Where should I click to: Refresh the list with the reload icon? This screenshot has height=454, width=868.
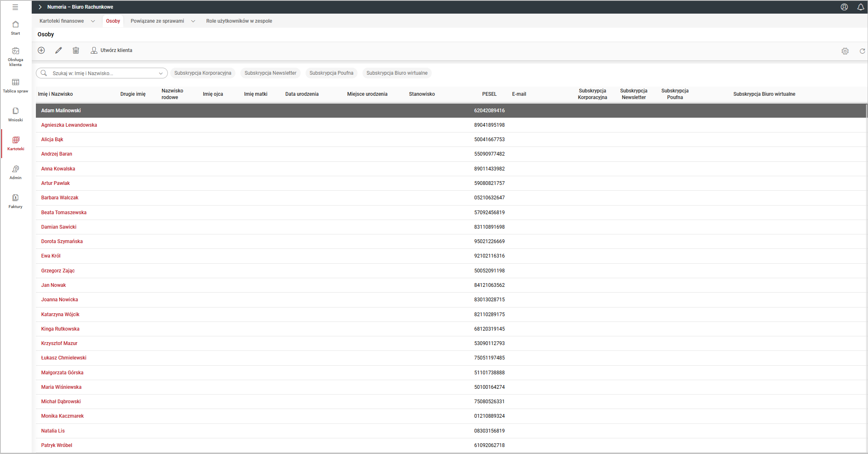click(x=862, y=51)
